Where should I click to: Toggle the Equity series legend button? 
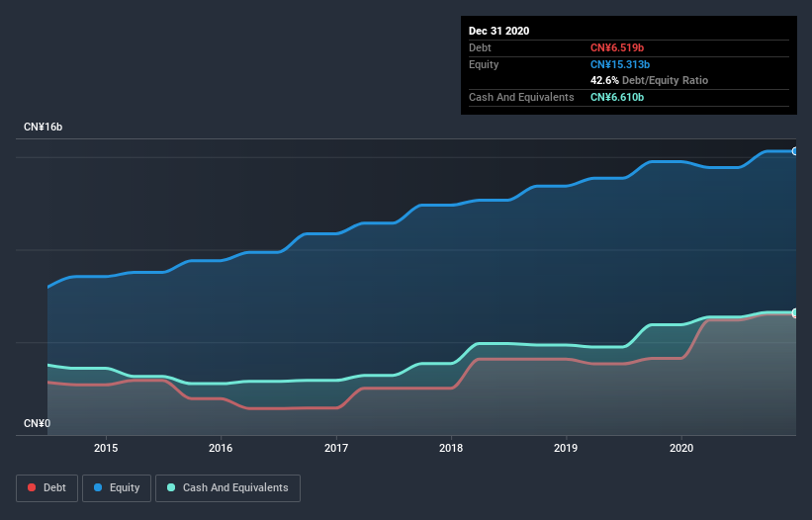point(117,488)
